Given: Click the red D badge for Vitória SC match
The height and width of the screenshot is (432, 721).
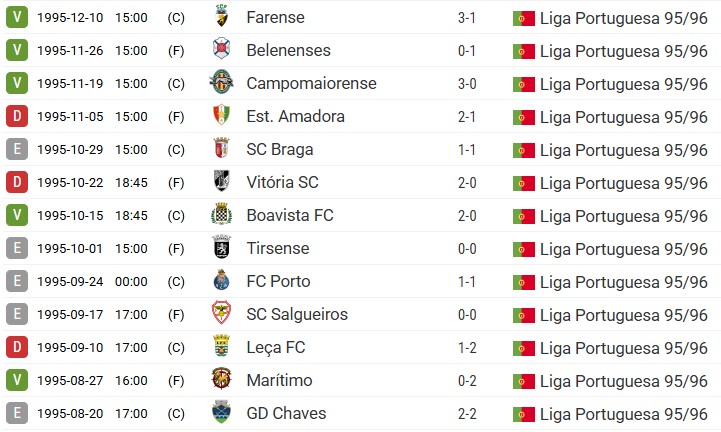Looking at the screenshot, I should click(x=15, y=182).
